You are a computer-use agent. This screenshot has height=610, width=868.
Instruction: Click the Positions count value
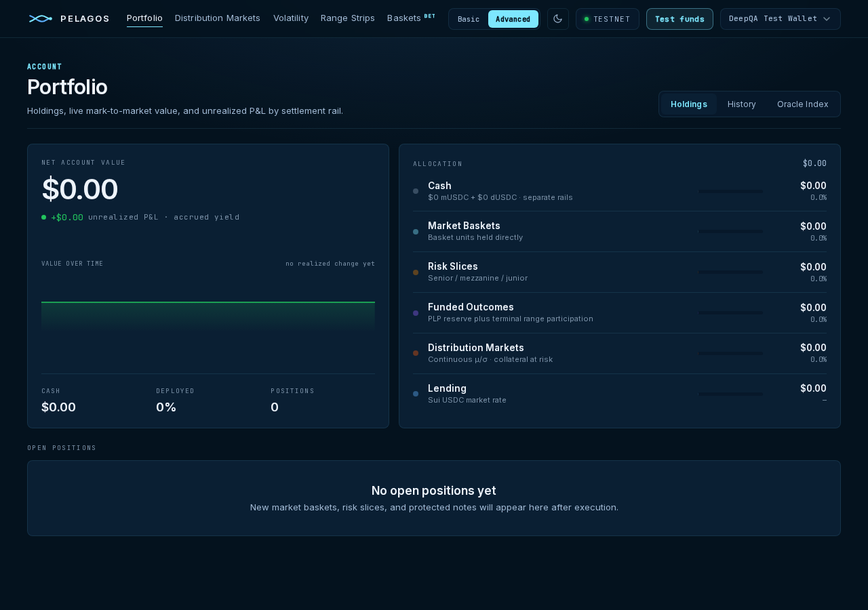275,407
